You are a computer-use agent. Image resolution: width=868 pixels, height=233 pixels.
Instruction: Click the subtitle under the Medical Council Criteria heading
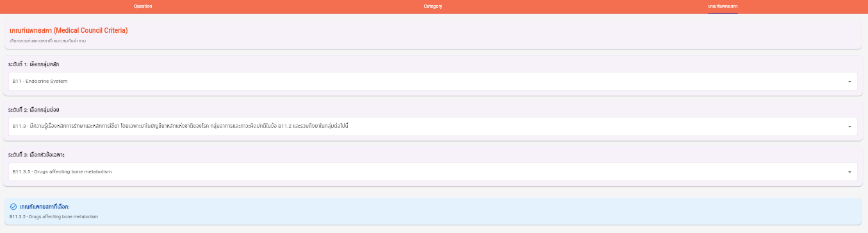tap(48, 41)
